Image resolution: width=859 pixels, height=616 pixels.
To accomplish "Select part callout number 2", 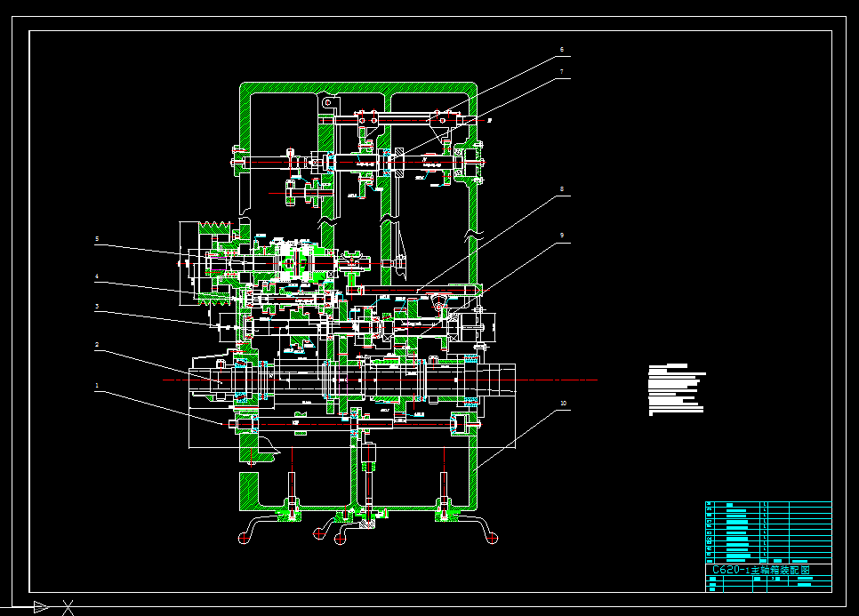I will pyautogui.click(x=97, y=345).
